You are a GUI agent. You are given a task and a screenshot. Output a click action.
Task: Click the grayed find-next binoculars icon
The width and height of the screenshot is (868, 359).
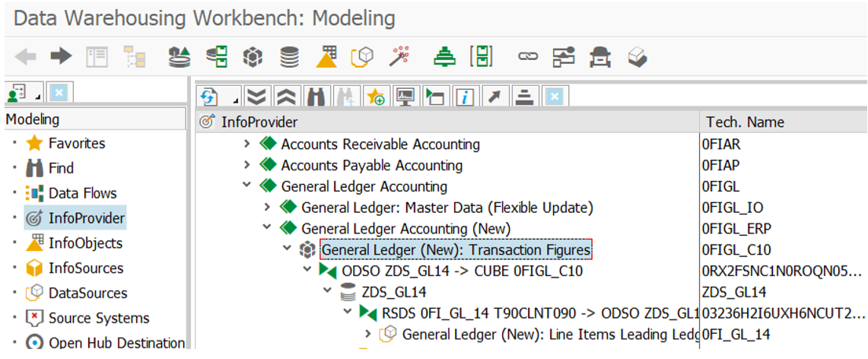tap(345, 97)
